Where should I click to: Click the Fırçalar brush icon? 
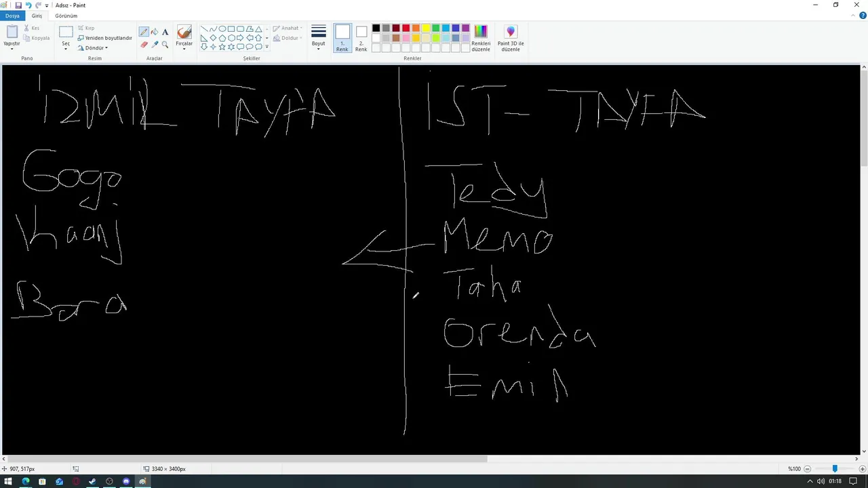tap(184, 33)
